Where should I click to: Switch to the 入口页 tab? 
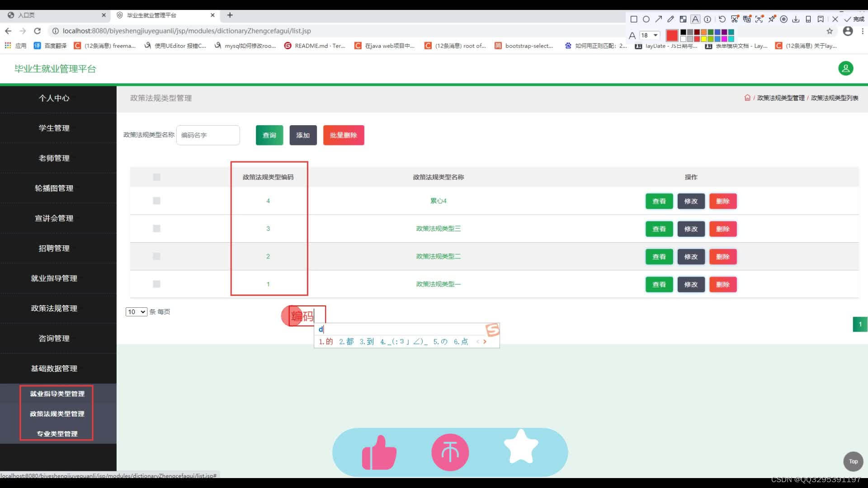tap(54, 15)
